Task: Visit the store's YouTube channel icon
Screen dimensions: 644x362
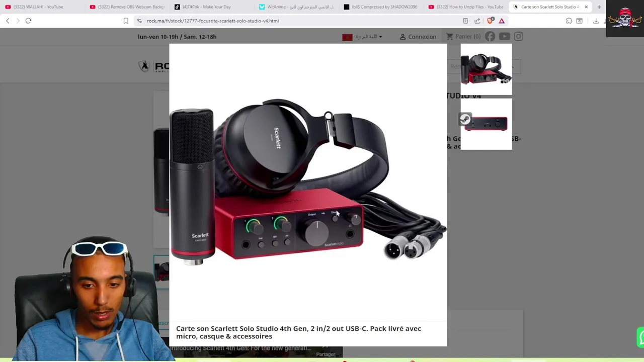Action: click(504, 36)
